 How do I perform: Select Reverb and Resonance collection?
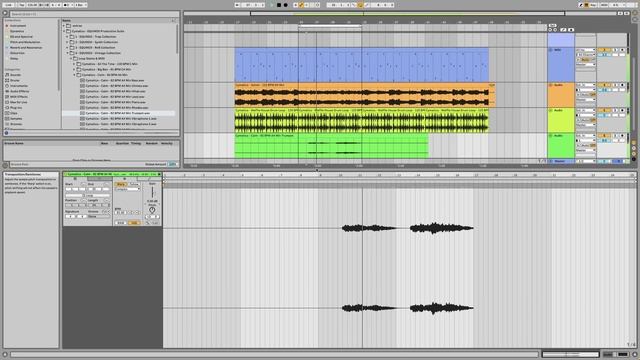pyautogui.click(x=26, y=47)
